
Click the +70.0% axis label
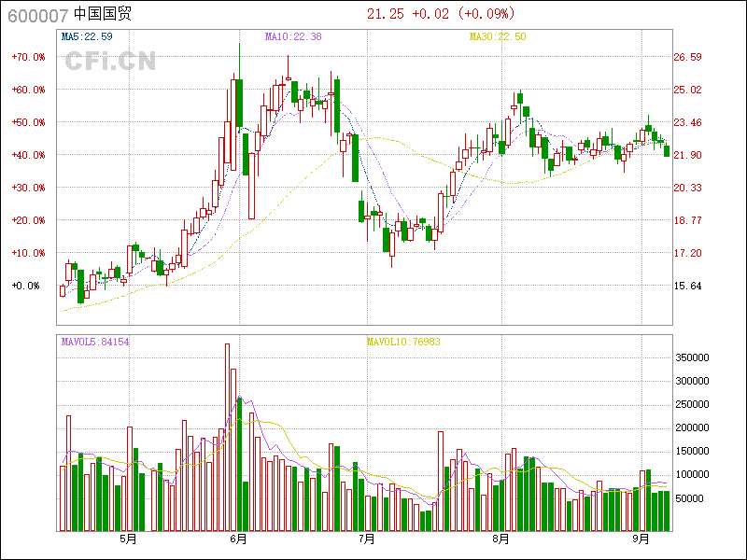[28, 57]
